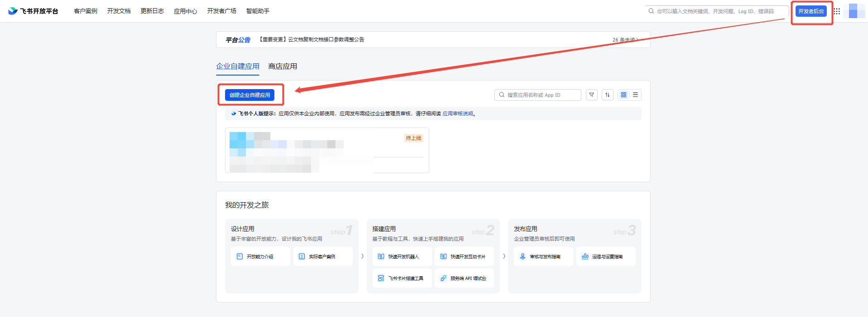Go to 更新日志 in the top navigation
This screenshot has height=317, width=868.
[x=152, y=11]
